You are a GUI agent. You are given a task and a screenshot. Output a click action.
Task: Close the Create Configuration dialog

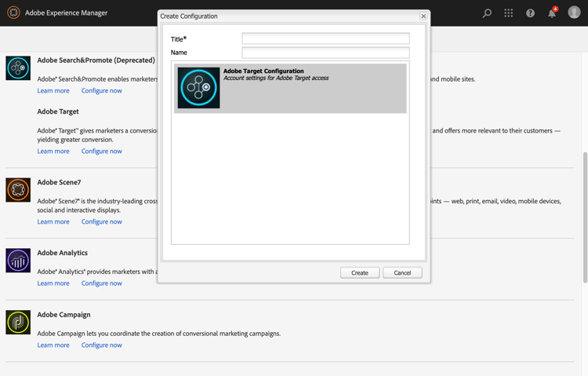[x=423, y=16]
